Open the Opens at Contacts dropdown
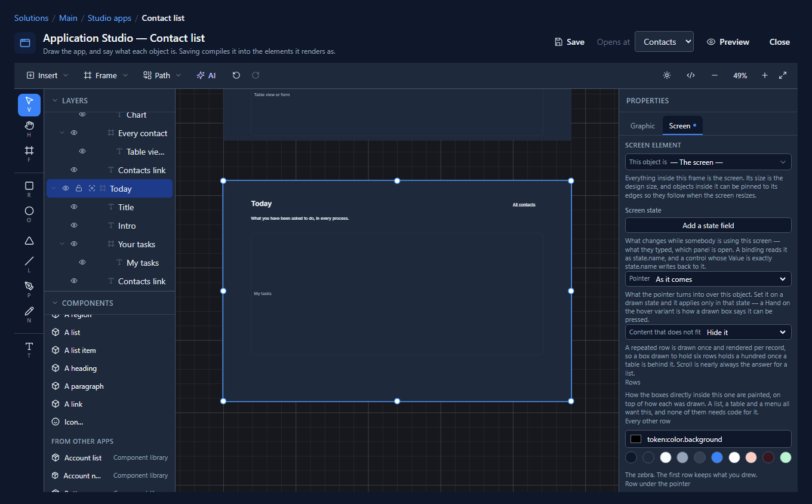This screenshot has height=504, width=812. pyautogui.click(x=664, y=42)
